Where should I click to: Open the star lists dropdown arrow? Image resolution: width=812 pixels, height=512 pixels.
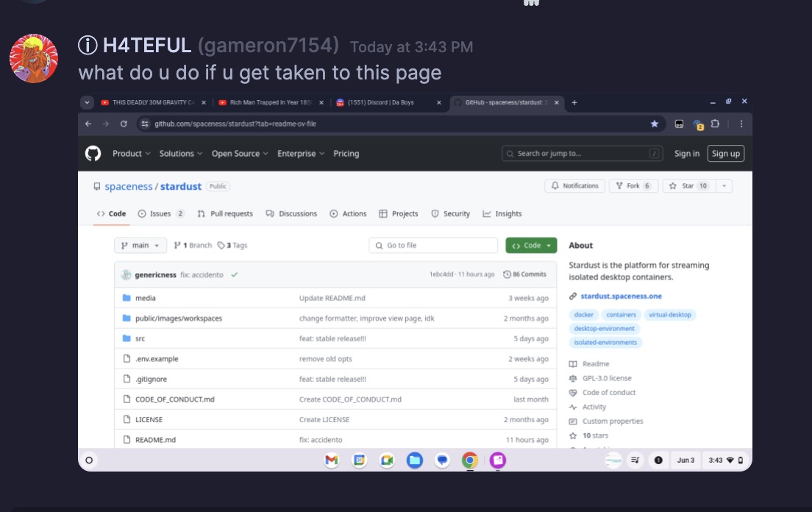724,186
